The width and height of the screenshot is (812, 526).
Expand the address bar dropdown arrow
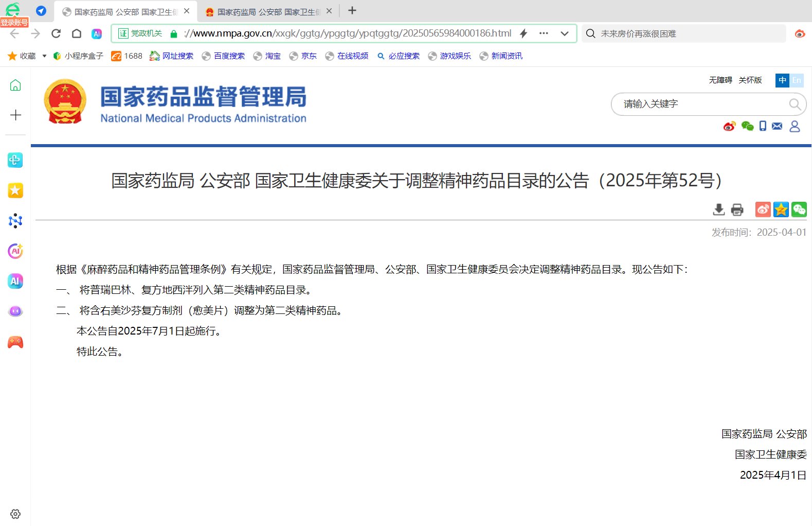tap(564, 33)
